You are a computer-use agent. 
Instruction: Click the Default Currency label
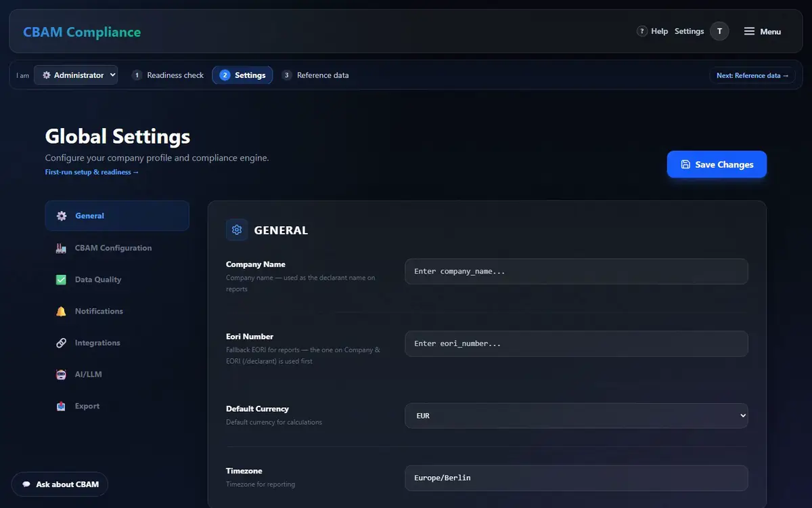(257, 409)
